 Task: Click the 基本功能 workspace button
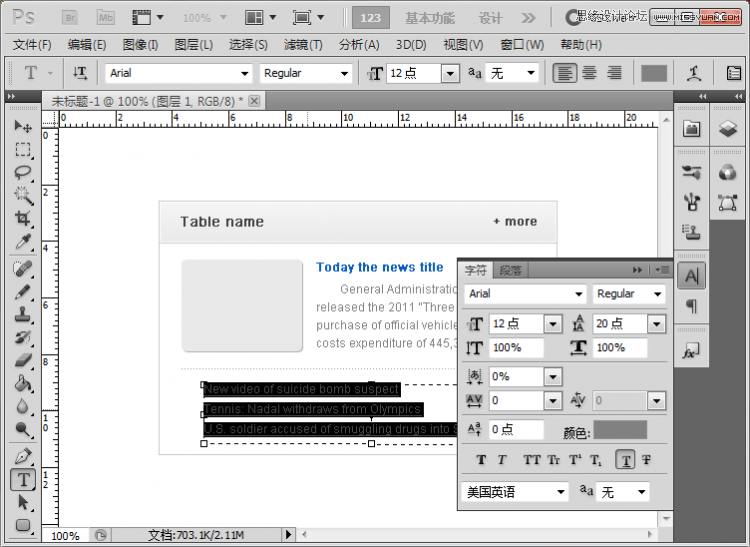pos(430,18)
